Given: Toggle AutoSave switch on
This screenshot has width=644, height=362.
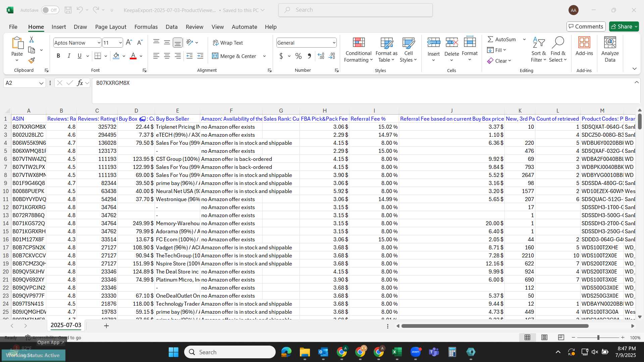Looking at the screenshot, I should point(50,10).
